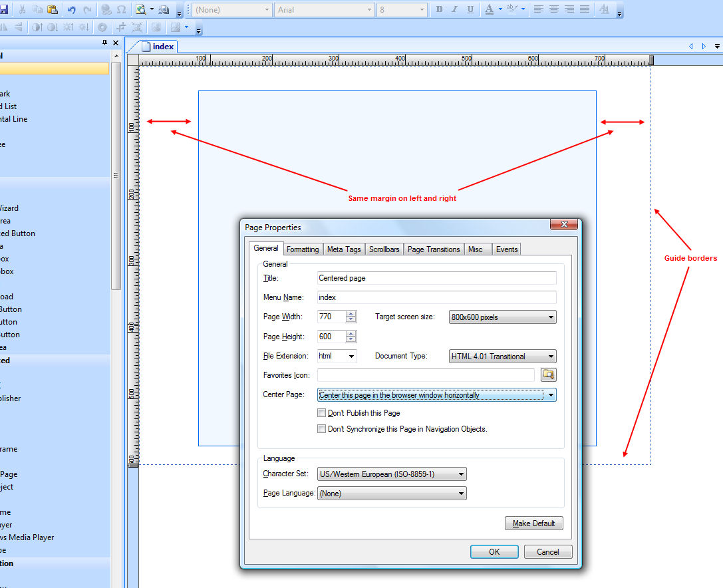This screenshot has width=723, height=588.
Task: Click the Save disk icon
Action: pyautogui.click(x=3, y=10)
